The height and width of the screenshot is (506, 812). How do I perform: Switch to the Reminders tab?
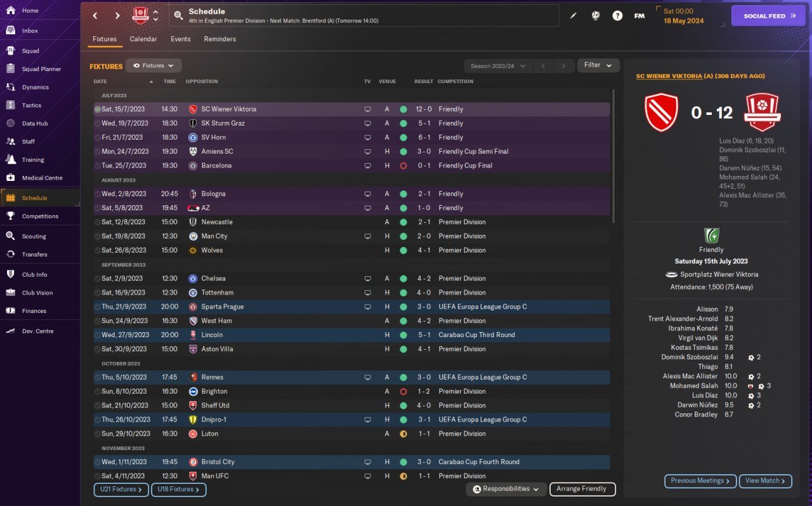click(x=219, y=39)
